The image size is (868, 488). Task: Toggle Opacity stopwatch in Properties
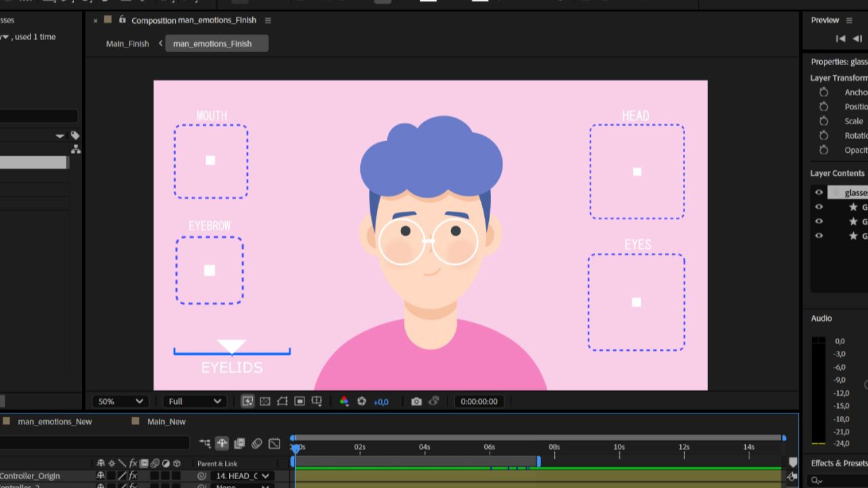pos(824,150)
